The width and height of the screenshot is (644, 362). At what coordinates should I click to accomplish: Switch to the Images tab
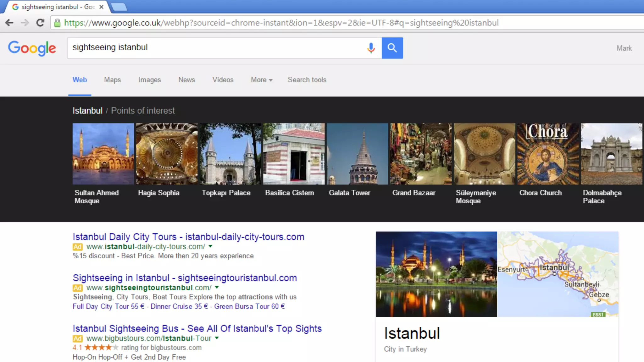pos(149,80)
